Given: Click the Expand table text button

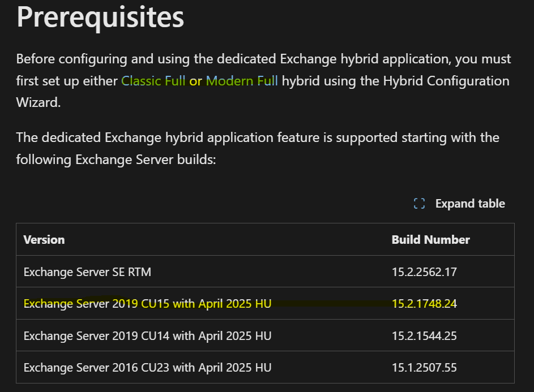Looking at the screenshot, I should point(470,204).
